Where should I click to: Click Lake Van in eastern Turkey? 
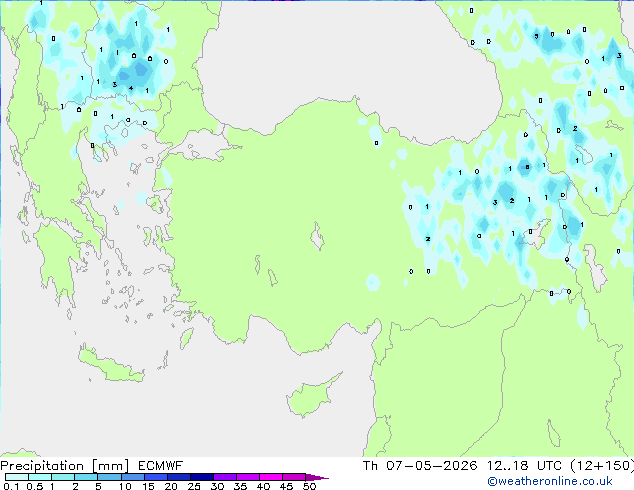tap(536, 235)
